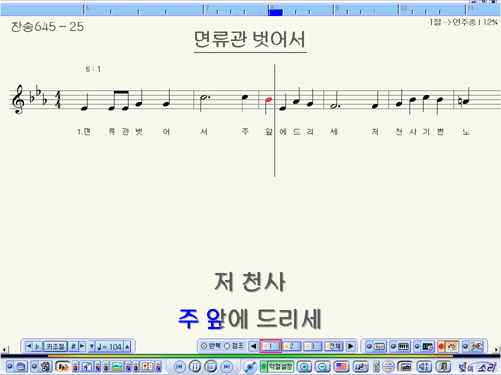The width and height of the screenshot is (501, 375).
Task: Click the 빛의 소리 logo
Action: click(477, 367)
